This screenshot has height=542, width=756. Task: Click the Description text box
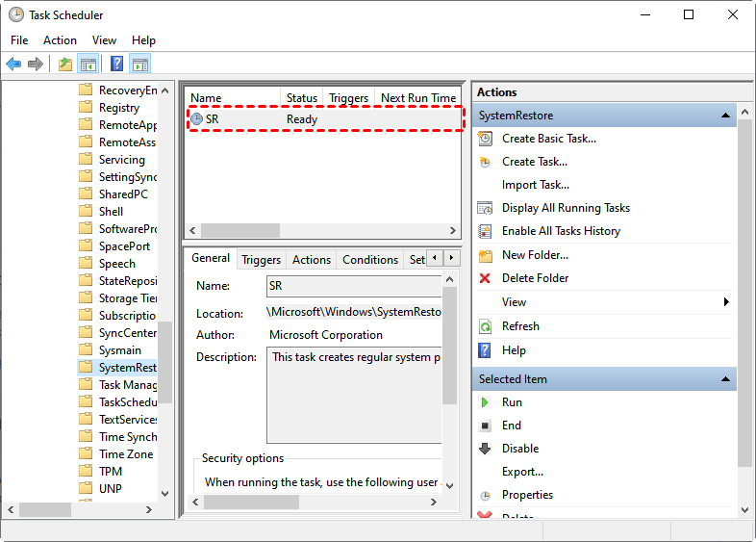[x=354, y=395]
